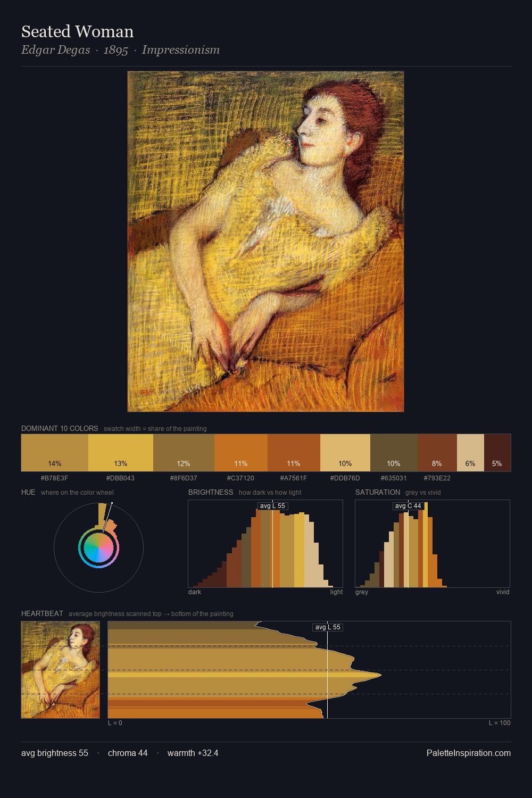Click the rust swatch #A7561F
The width and height of the screenshot is (532, 798).
coord(294,453)
